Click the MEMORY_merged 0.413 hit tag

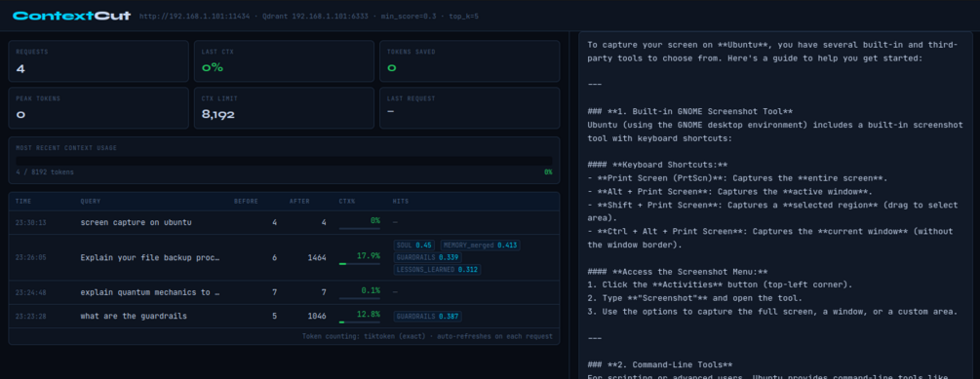[480, 245]
